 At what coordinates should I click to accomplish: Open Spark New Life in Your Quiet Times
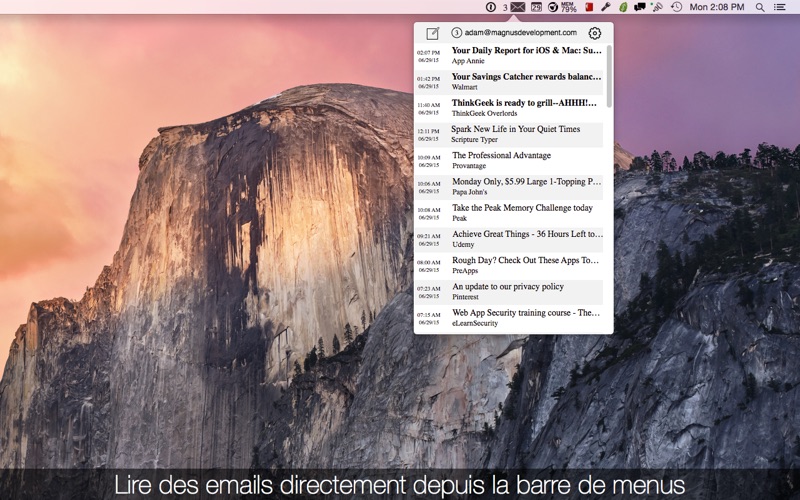coord(509,134)
